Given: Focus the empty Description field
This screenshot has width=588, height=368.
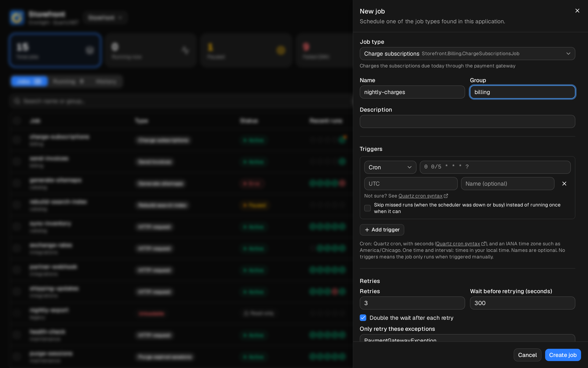Looking at the screenshot, I should point(467,121).
